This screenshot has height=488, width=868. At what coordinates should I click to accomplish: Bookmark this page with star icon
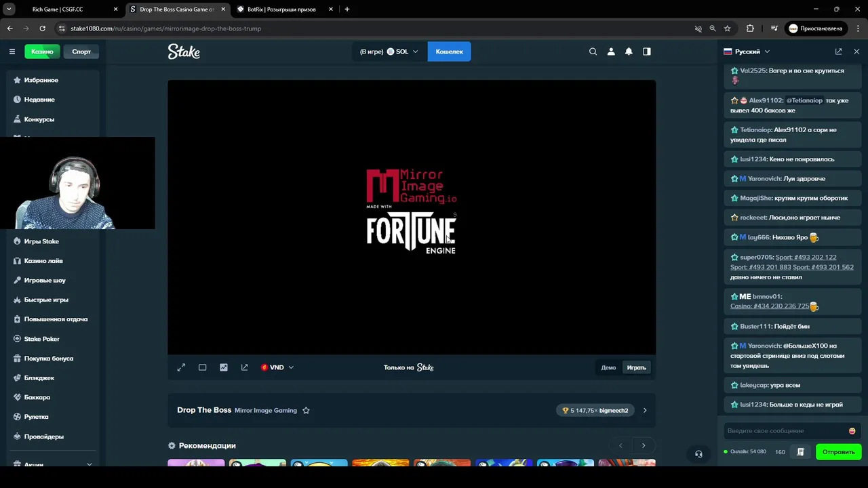(727, 28)
